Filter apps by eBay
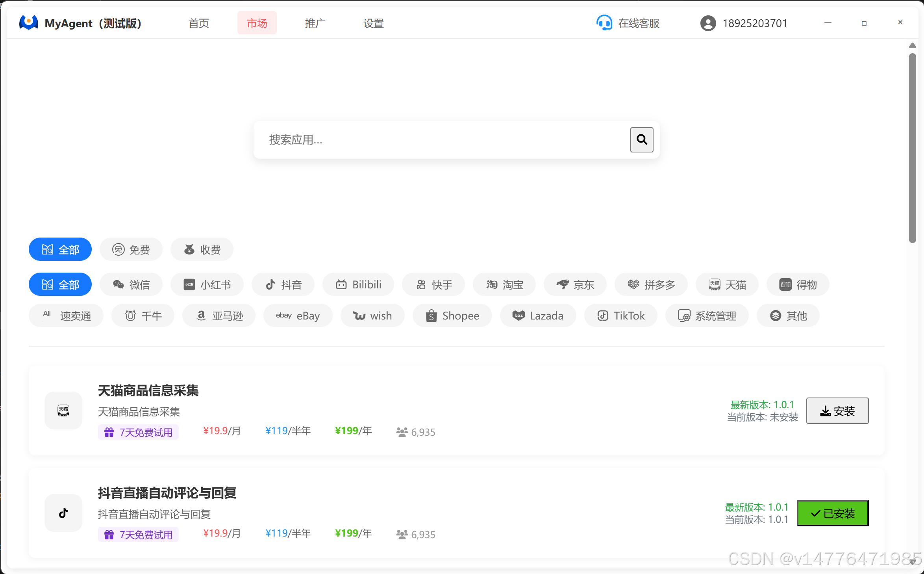The height and width of the screenshot is (574, 924). 298,316
